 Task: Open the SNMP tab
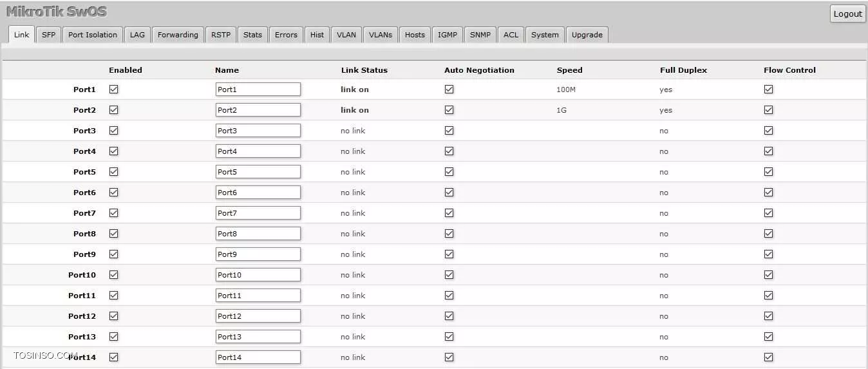coord(480,35)
